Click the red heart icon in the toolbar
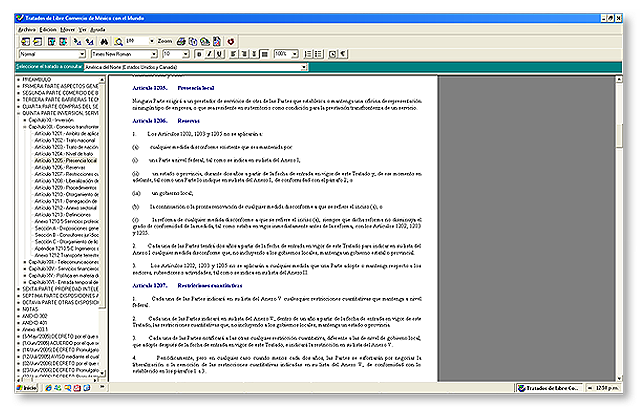 [x=231, y=42]
